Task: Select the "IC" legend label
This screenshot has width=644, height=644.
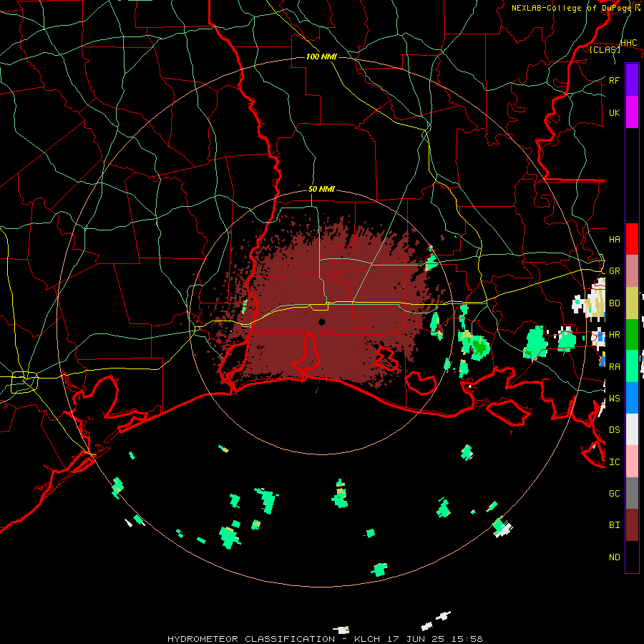Action: coord(614,462)
